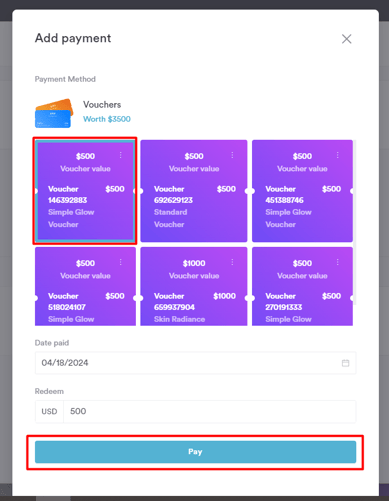Open three-dot menu on voucher 518024107
Image resolution: width=389 pixels, height=501 pixels.
click(x=121, y=262)
